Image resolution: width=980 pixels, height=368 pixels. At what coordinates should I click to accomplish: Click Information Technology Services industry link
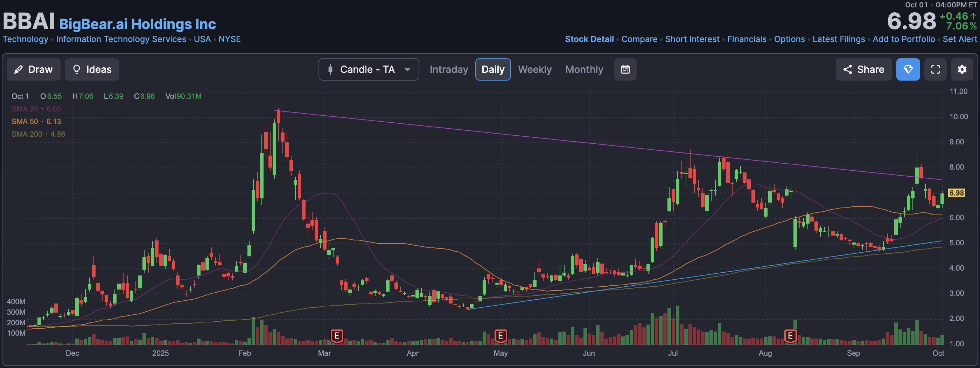coord(121,39)
